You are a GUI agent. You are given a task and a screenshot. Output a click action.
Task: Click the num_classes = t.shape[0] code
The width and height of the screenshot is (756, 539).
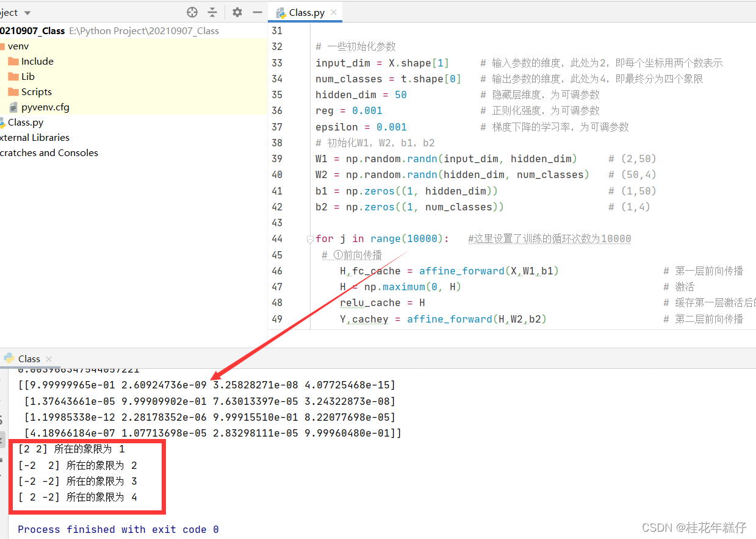click(x=389, y=79)
